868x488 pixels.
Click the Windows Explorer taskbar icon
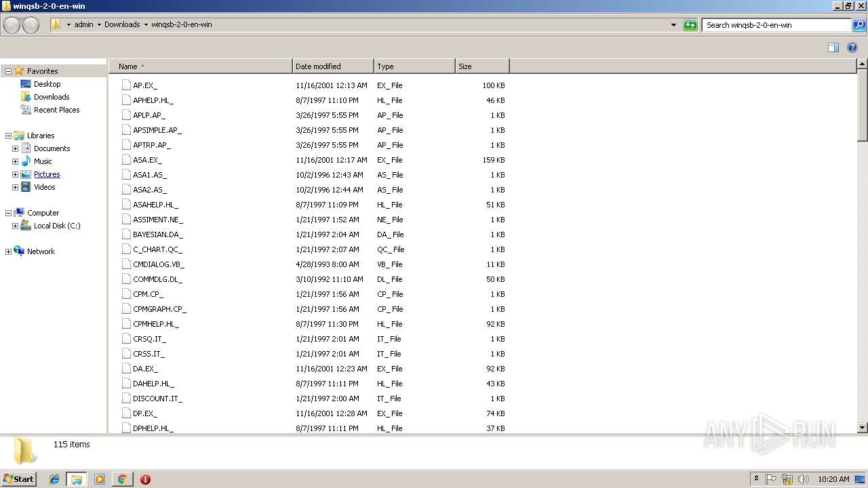[77, 479]
